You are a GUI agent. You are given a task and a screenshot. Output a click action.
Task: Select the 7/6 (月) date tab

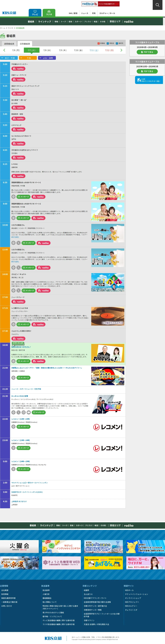click(x=16, y=50)
